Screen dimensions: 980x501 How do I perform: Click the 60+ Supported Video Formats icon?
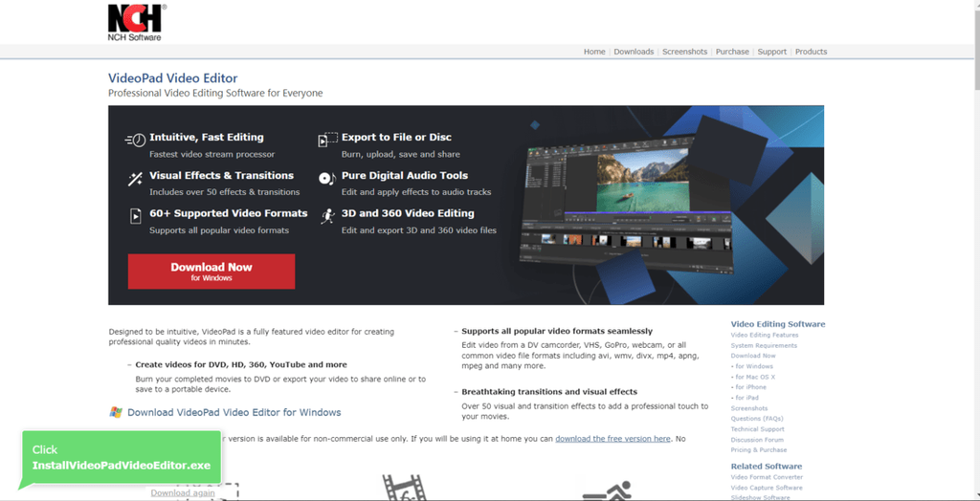pos(135,216)
